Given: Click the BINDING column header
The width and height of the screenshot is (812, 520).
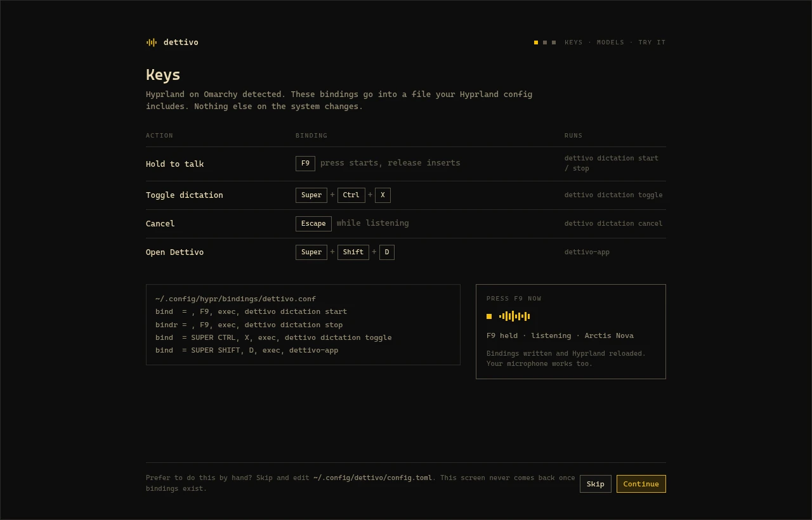Looking at the screenshot, I should point(311,136).
